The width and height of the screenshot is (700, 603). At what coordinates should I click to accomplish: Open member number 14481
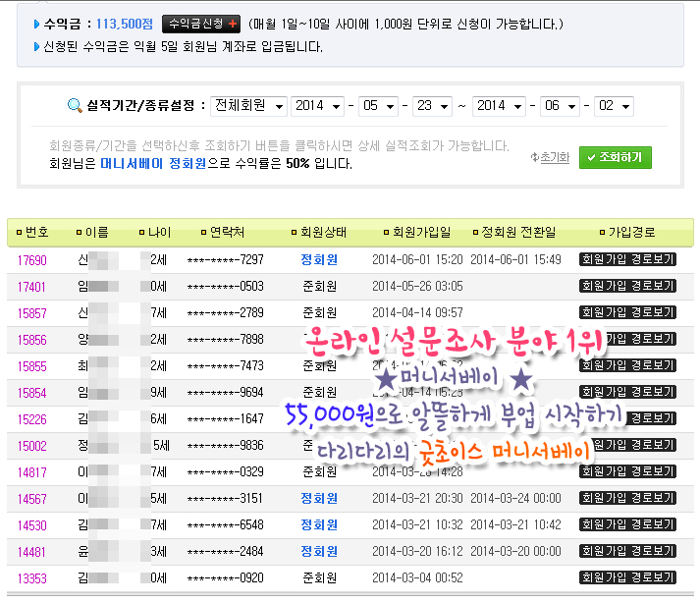[x=31, y=552]
